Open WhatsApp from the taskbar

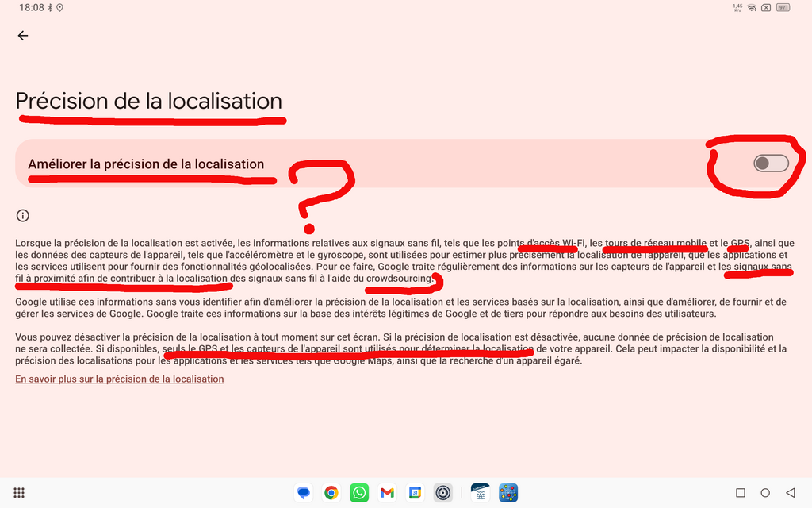[x=359, y=493]
